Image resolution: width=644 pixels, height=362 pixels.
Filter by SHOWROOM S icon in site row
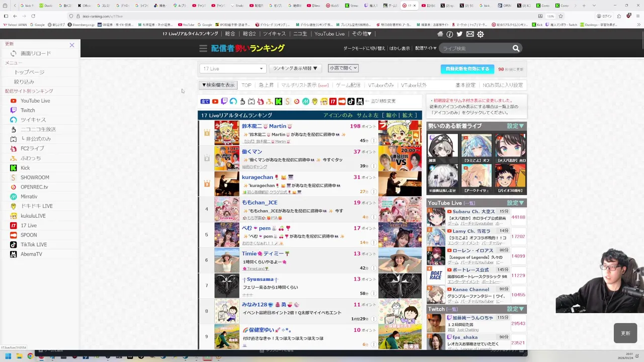coord(287,102)
